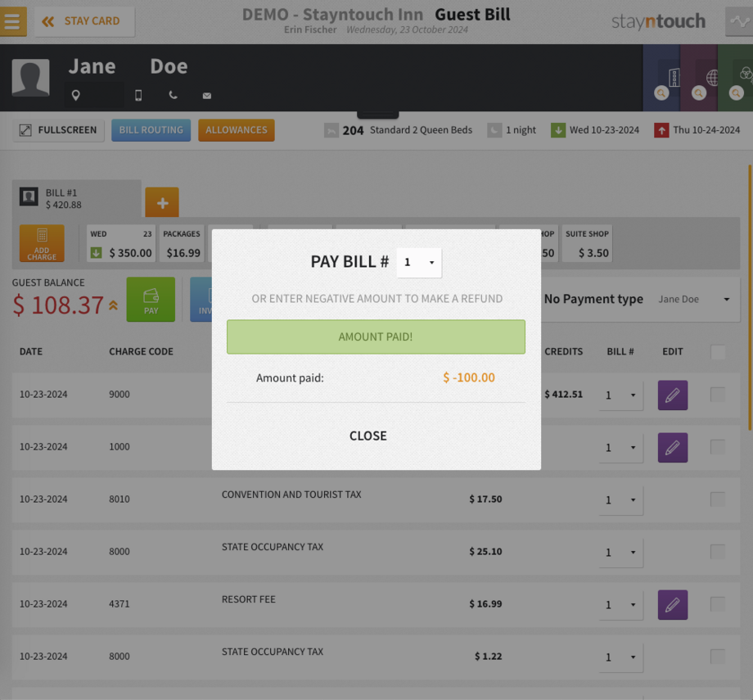
Task: Open bill number dropdown for code 9000
Action: [x=621, y=395]
